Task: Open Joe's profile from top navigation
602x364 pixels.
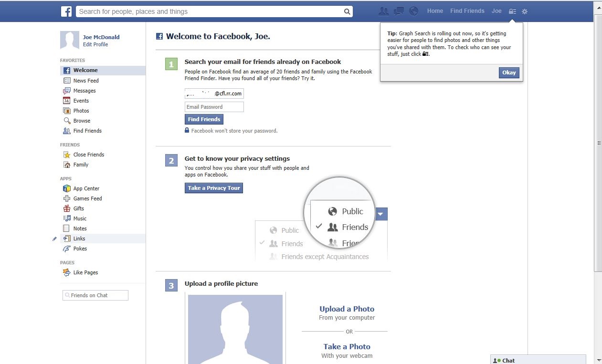Action: pyautogui.click(x=496, y=11)
